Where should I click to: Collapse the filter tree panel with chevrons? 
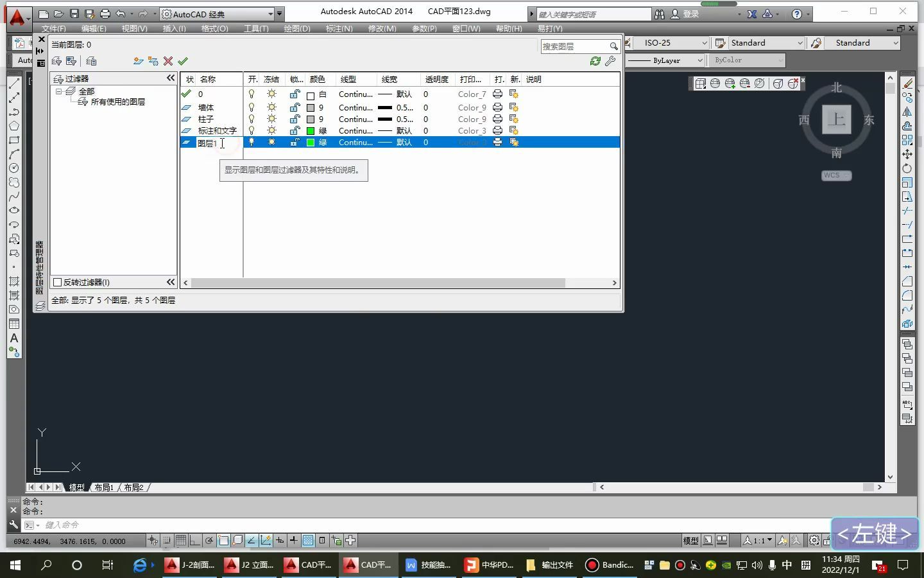click(x=171, y=78)
